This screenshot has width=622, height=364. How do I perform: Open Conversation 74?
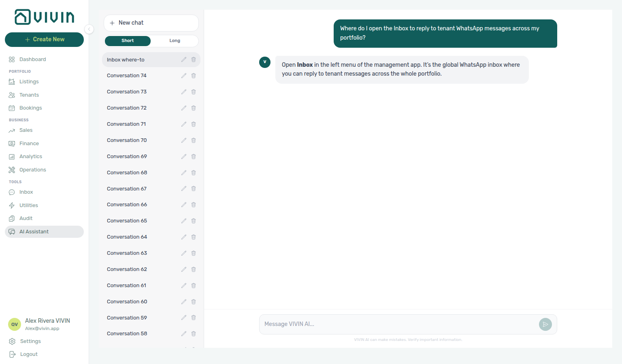click(x=151, y=76)
